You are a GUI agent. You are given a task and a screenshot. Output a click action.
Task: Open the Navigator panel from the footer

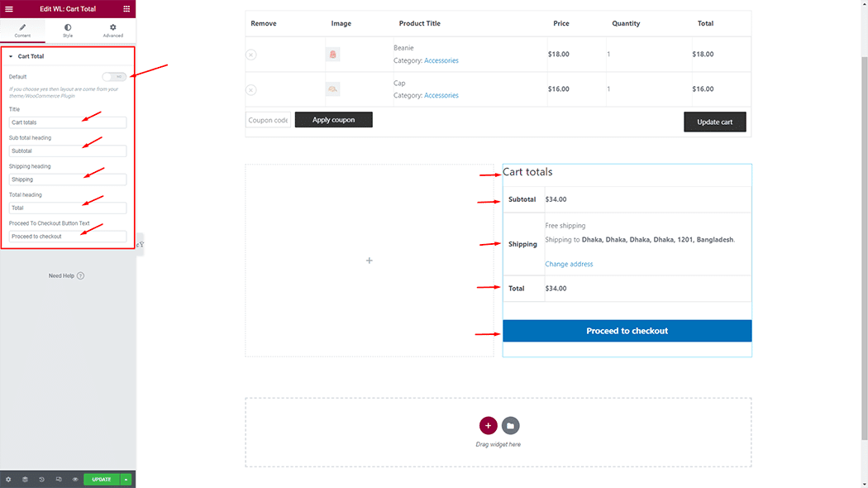[x=25, y=479]
